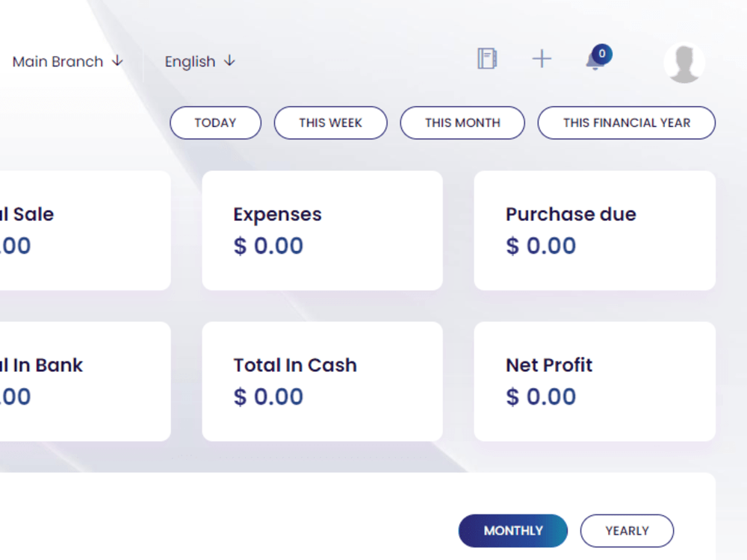The image size is (747, 560).
Task: Expand the Main Branch selector
Action: tap(68, 61)
